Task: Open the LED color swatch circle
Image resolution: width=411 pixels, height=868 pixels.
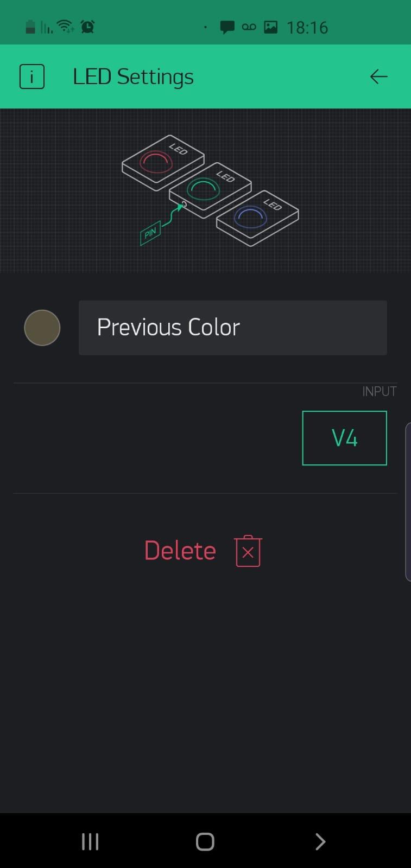Action: [42, 328]
